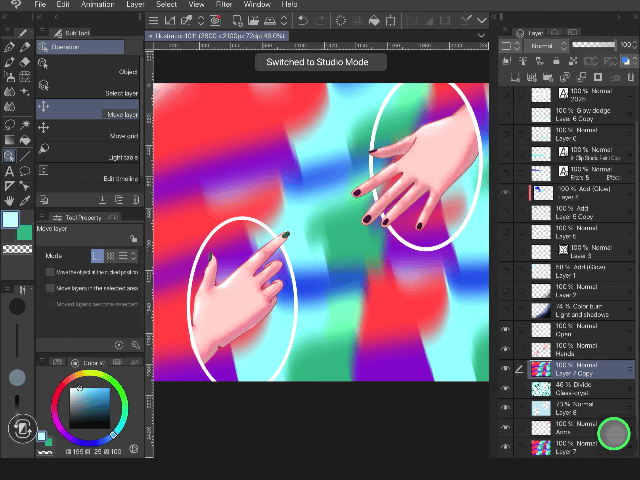Choose the Select layer sub tool

pos(88,87)
